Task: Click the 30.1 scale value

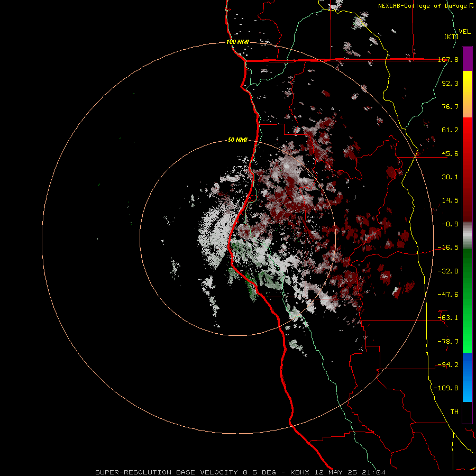Action: pyautogui.click(x=450, y=177)
